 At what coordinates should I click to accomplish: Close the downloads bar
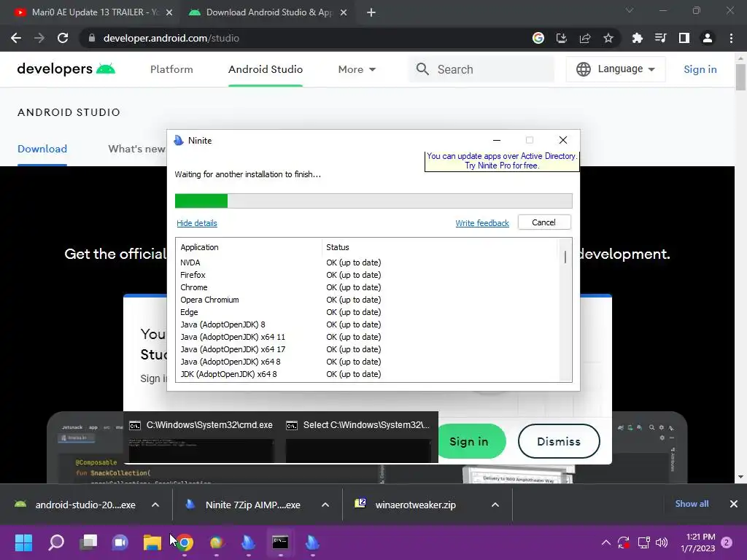(734, 504)
